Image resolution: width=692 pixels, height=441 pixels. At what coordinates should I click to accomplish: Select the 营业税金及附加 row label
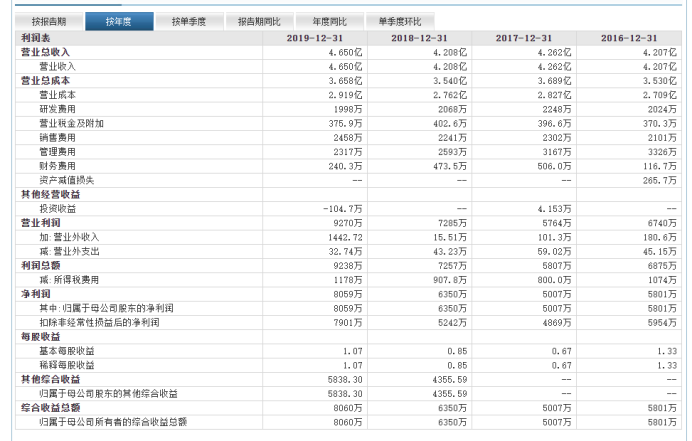coord(71,124)
